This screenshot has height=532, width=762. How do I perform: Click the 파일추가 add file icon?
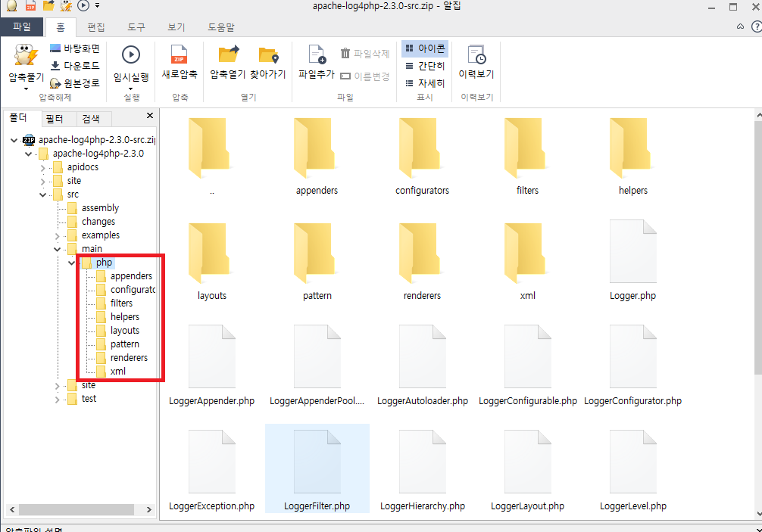tap(317, 54)
